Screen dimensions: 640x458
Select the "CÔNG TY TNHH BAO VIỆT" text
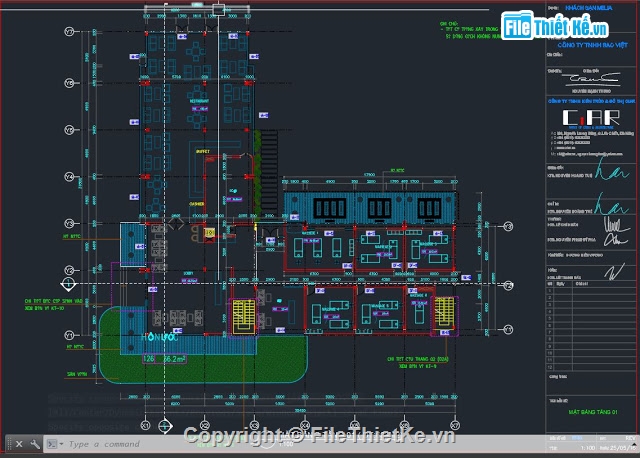593,45
